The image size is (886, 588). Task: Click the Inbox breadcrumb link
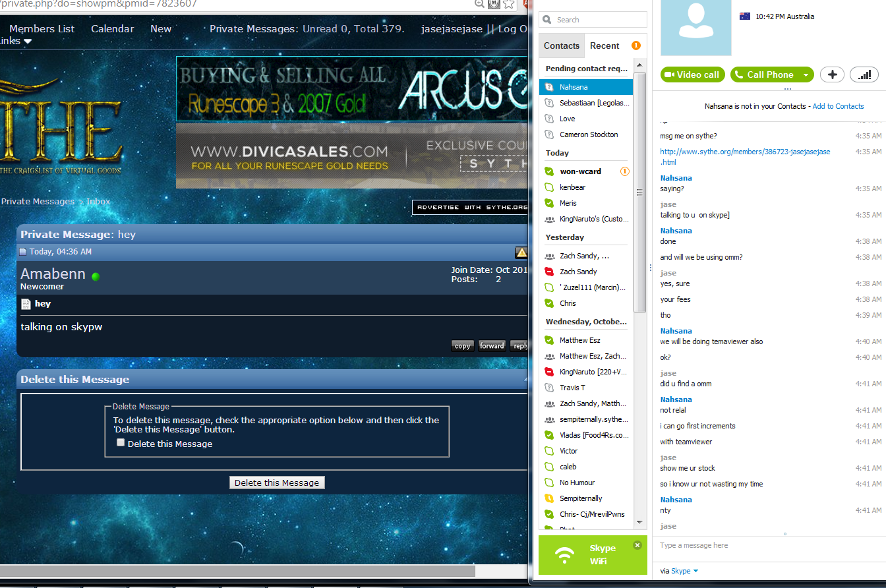(x=98, y=202)
